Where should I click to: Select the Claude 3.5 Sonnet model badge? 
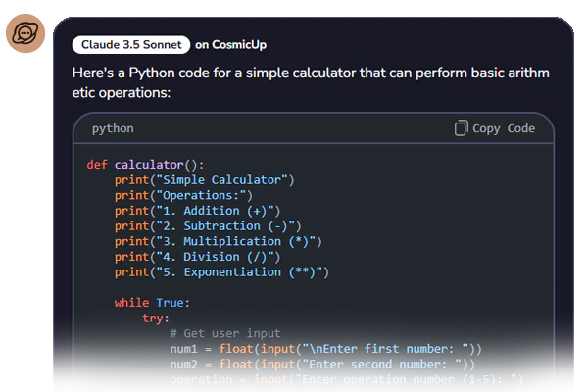click(x=130, y=44)
